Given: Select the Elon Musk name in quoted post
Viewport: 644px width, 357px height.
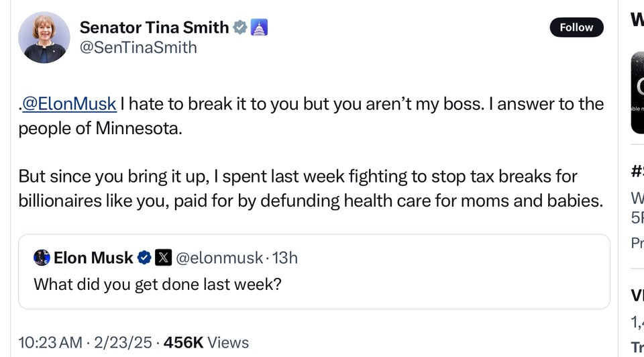Looking at the screenshot, I should coord(93,258).
